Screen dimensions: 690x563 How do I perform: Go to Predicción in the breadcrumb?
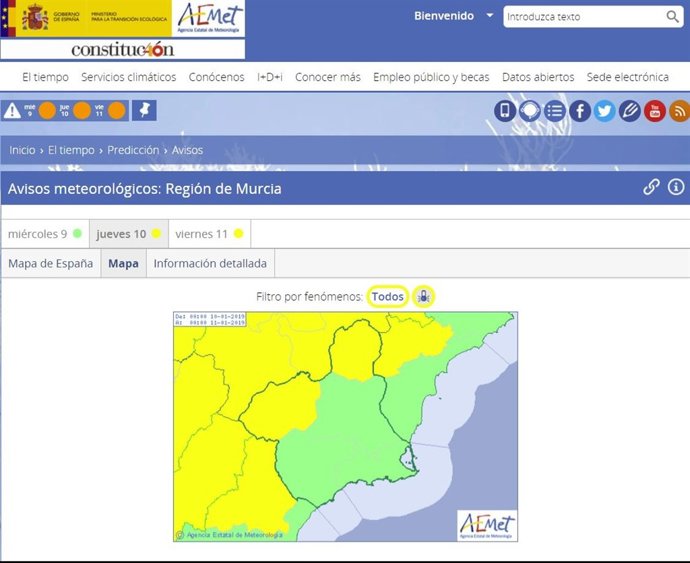[133, 150]
